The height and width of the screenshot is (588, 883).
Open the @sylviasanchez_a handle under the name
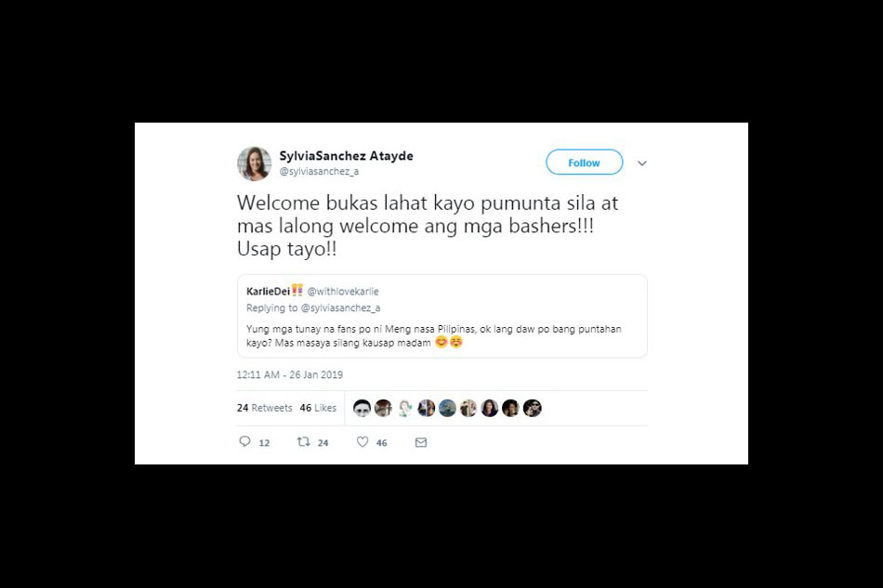(319, 171)
